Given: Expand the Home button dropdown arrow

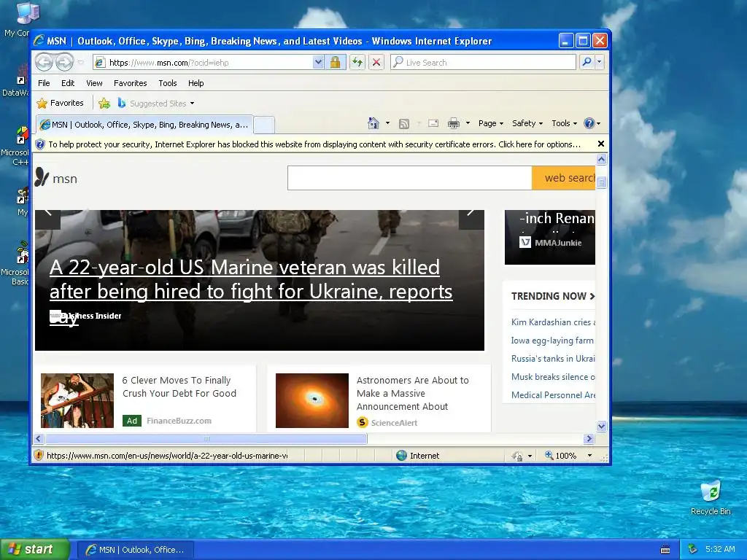Looking at the screenshot, I should click(387, 123).
